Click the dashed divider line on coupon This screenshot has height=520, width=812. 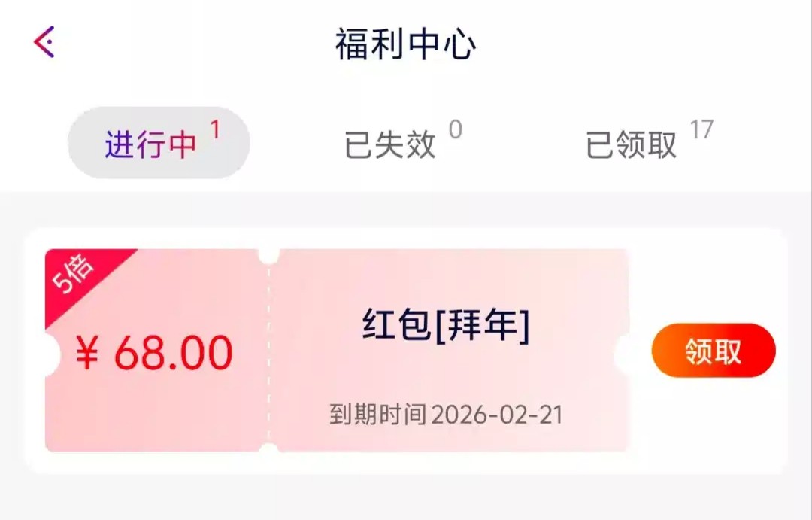(268, 354)
